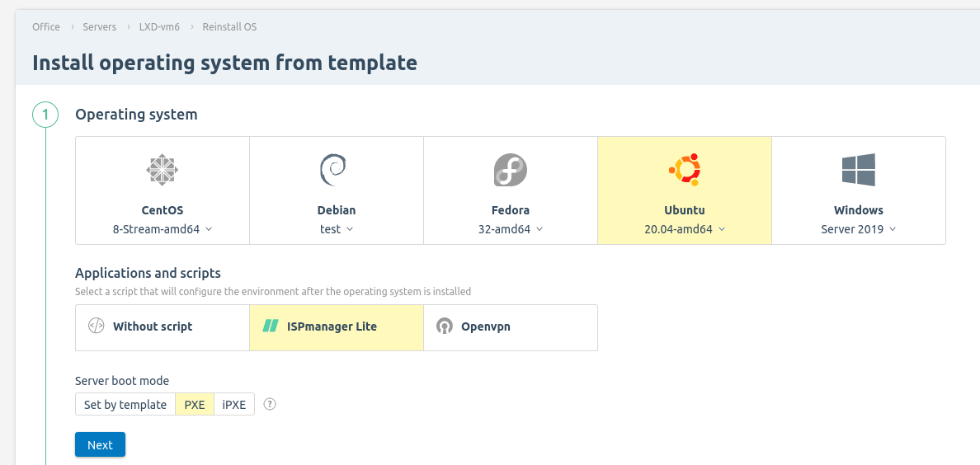Select ISPmanager Lite script option
980x465 pixels.
click(x=337, y=327)
